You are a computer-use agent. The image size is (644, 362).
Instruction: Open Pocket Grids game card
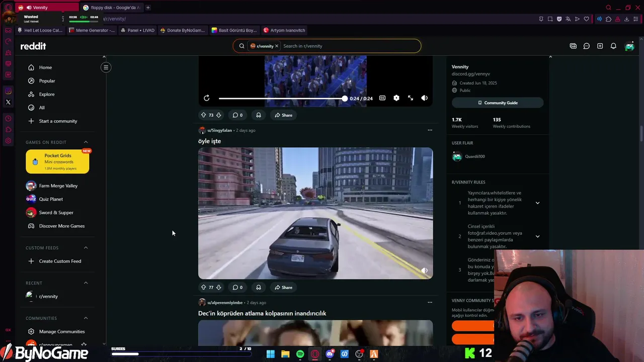point(57,161)
